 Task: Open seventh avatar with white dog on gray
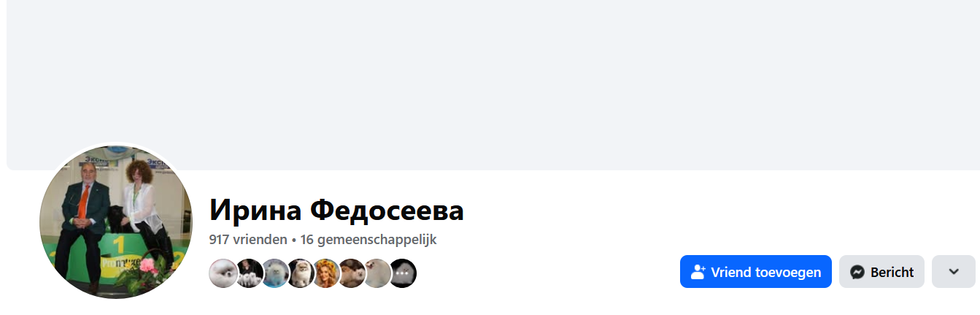point(377,273)
